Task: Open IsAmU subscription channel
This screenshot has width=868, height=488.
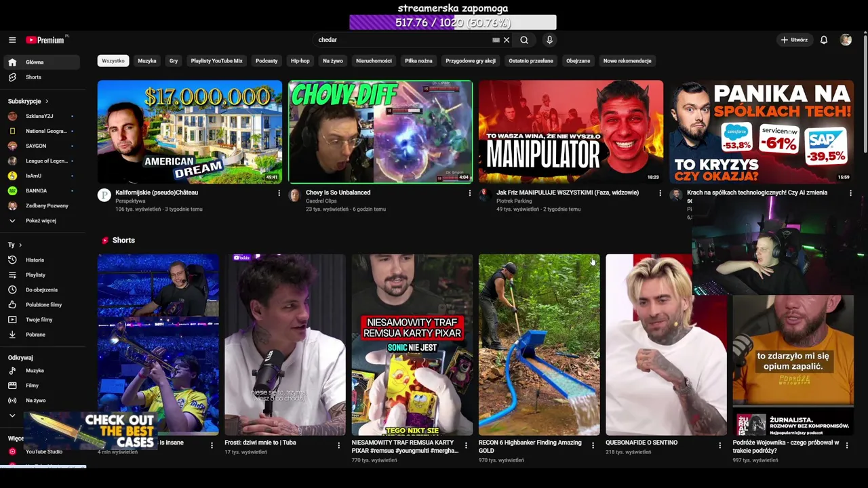Action: tap(41, 176)
